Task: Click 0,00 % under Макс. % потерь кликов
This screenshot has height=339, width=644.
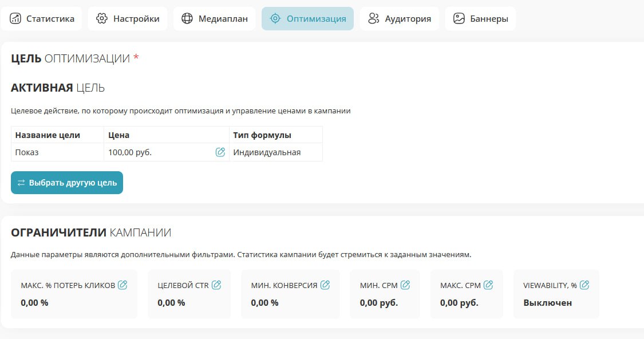Action: click(34, 303)
